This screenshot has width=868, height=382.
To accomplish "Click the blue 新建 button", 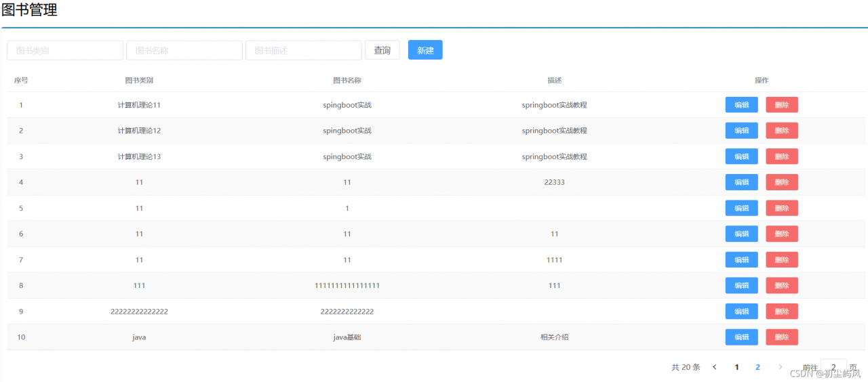I will click(425, 50).
